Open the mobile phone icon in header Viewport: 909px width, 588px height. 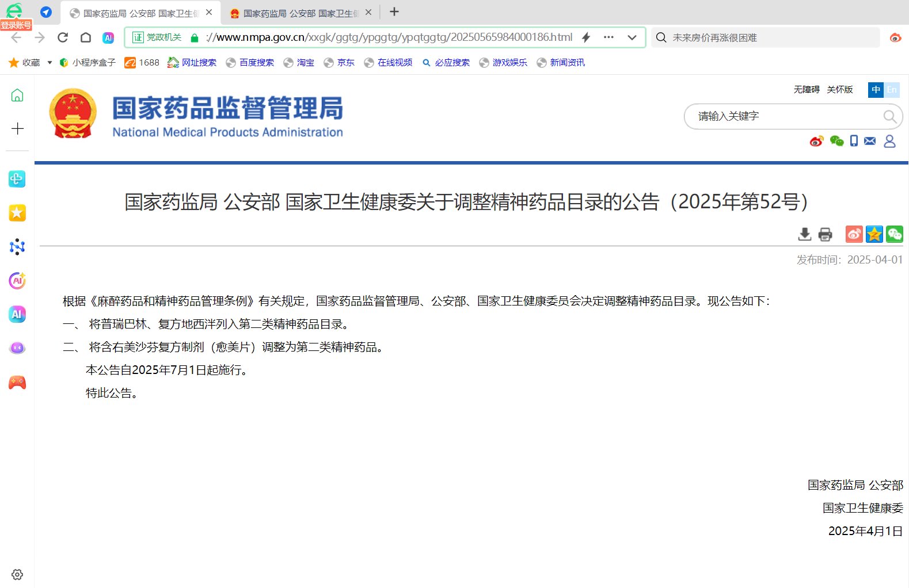point(854,141)
